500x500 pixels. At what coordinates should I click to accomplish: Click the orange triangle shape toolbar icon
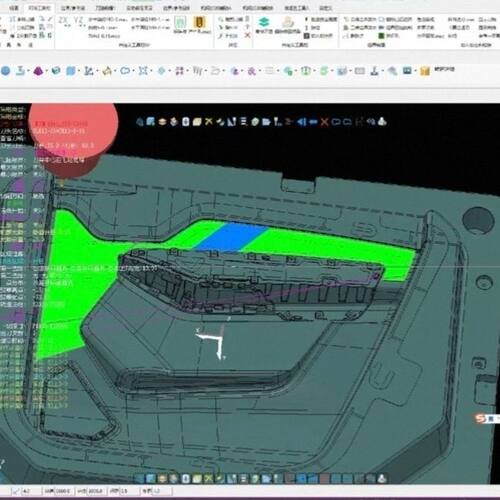(107, 71)
